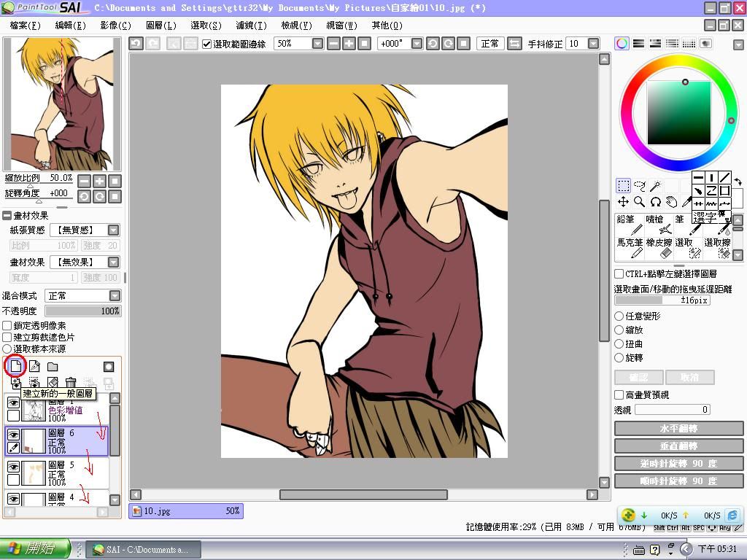
Task: Click the undo arrow in toolbar
Action: [136, 44]
